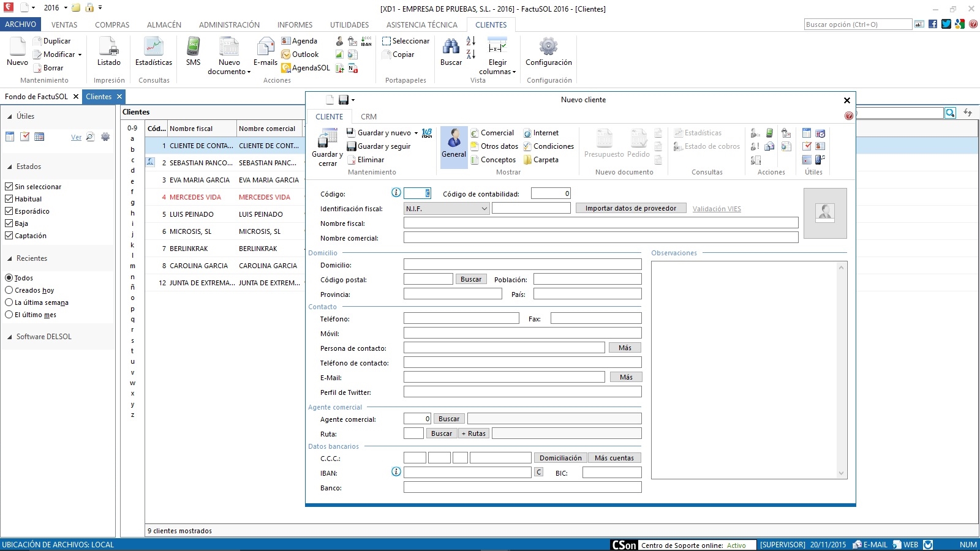Click the Domiciliación button
This screenshot has height=551, width=980.
[560, 458]
